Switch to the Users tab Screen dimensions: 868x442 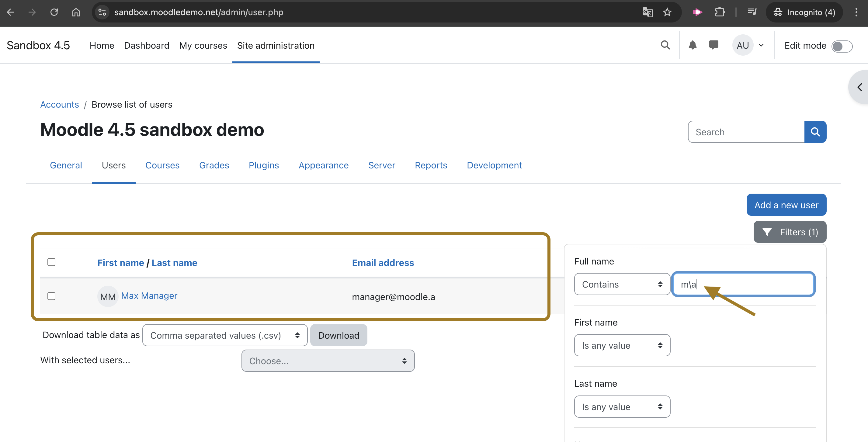pos(113,165)
